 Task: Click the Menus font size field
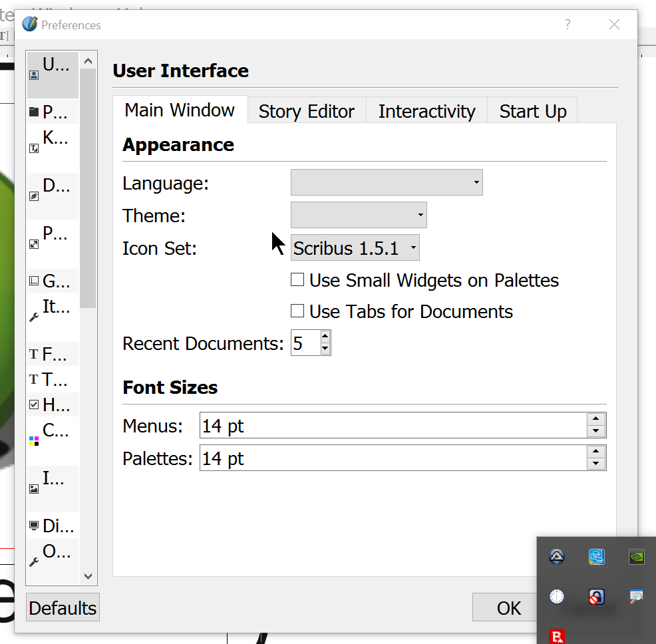point(393,426)
